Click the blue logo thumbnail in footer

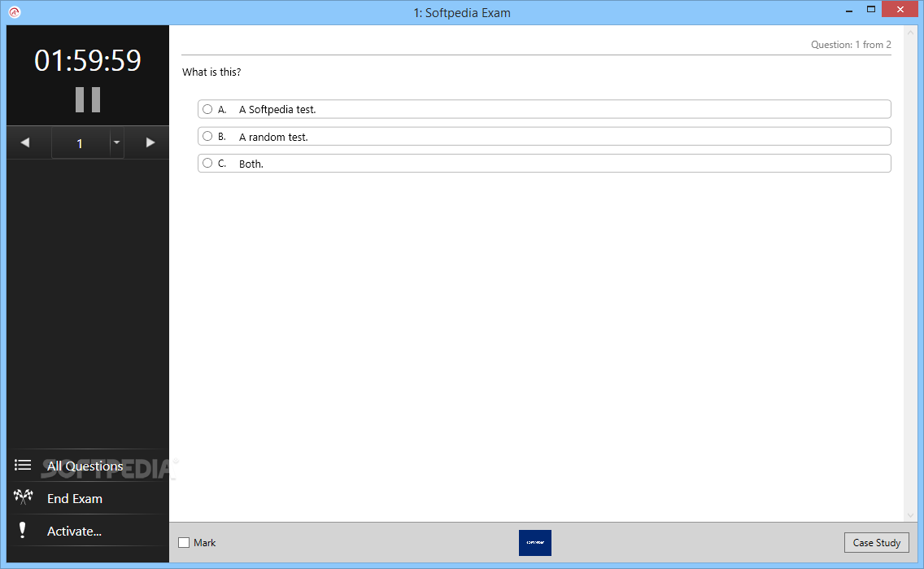tap(535, 542)
